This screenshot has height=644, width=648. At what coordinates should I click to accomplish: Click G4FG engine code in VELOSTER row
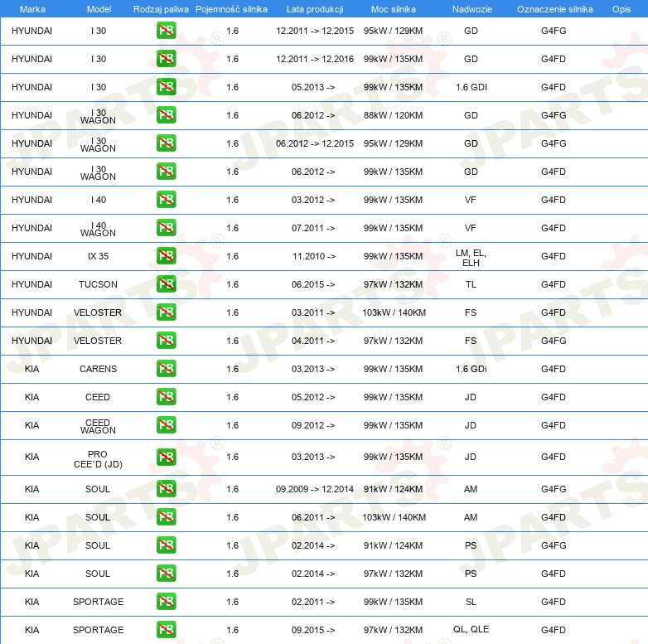[x=554, y=341]
